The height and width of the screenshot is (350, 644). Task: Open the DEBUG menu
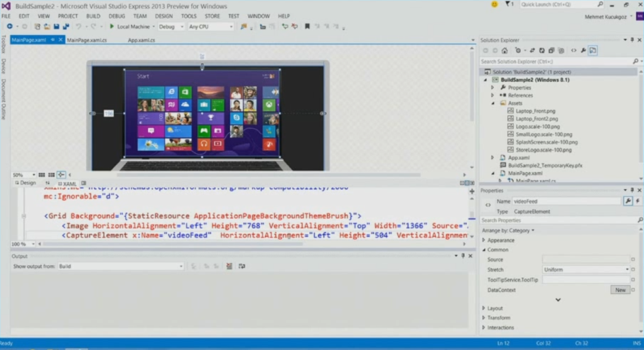[116, 16]
